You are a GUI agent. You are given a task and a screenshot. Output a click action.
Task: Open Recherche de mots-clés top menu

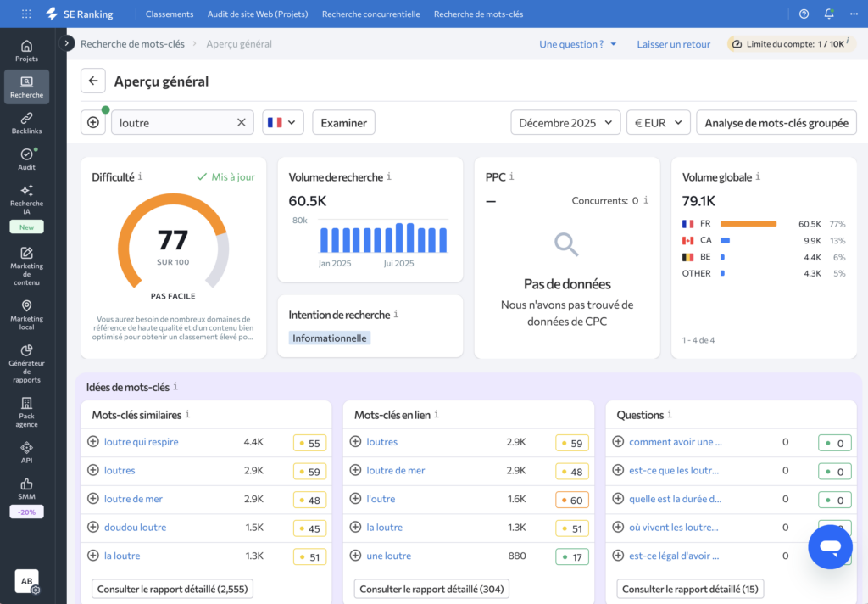click(478, 14)
